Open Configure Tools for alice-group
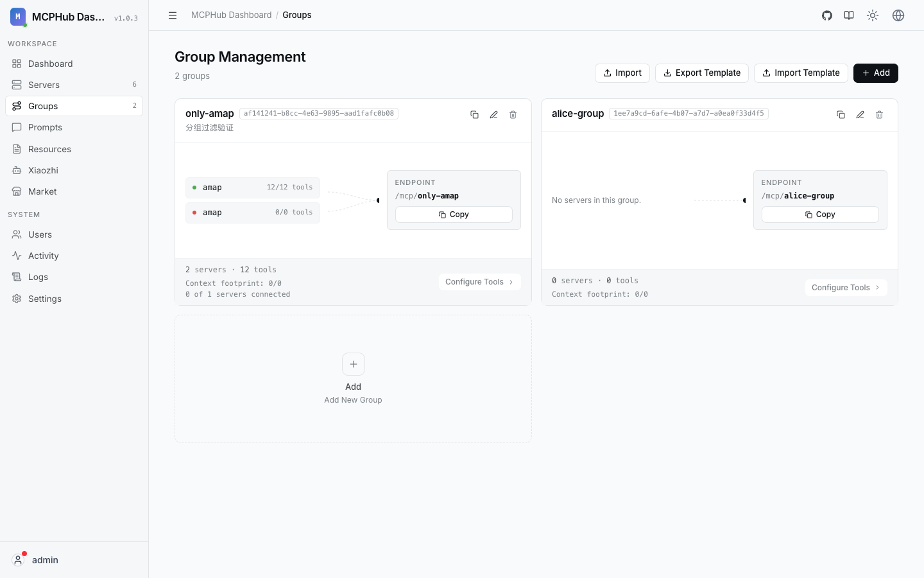Image resolution: width=924 pixels, height=578 pixels. [846, 288]
